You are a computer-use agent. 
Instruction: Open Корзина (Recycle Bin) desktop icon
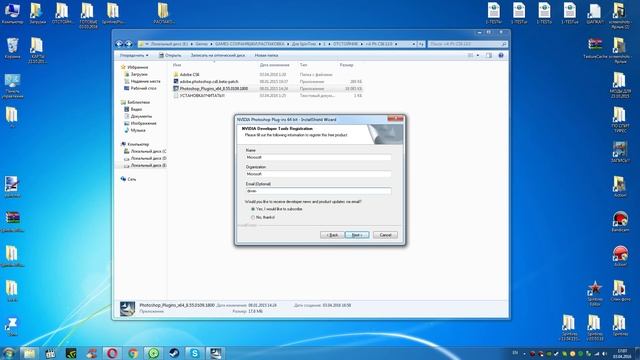click(x=12, y=48)
